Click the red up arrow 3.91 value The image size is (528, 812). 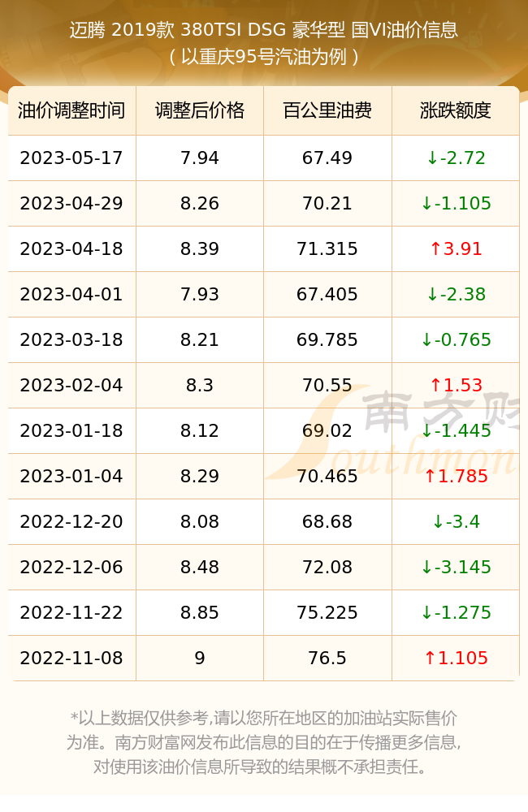tap(456, 249)
